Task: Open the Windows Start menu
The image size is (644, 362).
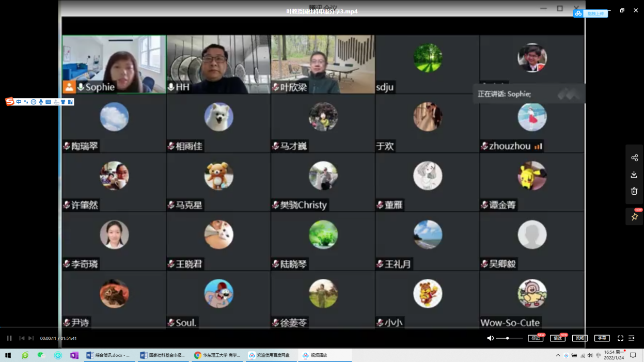Action: click(x=8, y=355)
